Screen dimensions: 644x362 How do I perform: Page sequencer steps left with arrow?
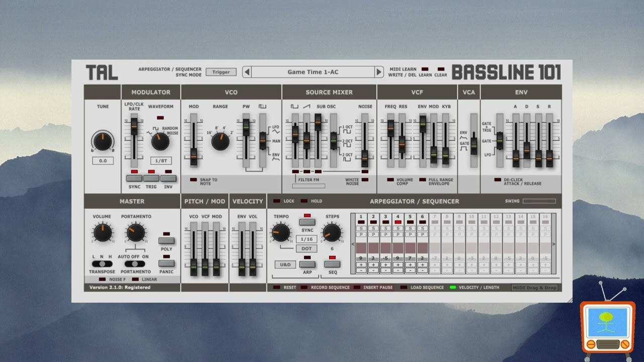pos(353,244)
